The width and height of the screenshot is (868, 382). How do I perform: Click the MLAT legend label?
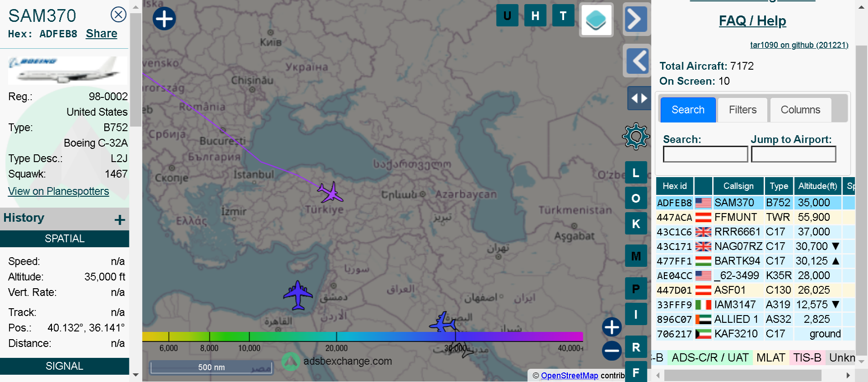[771, 357]
